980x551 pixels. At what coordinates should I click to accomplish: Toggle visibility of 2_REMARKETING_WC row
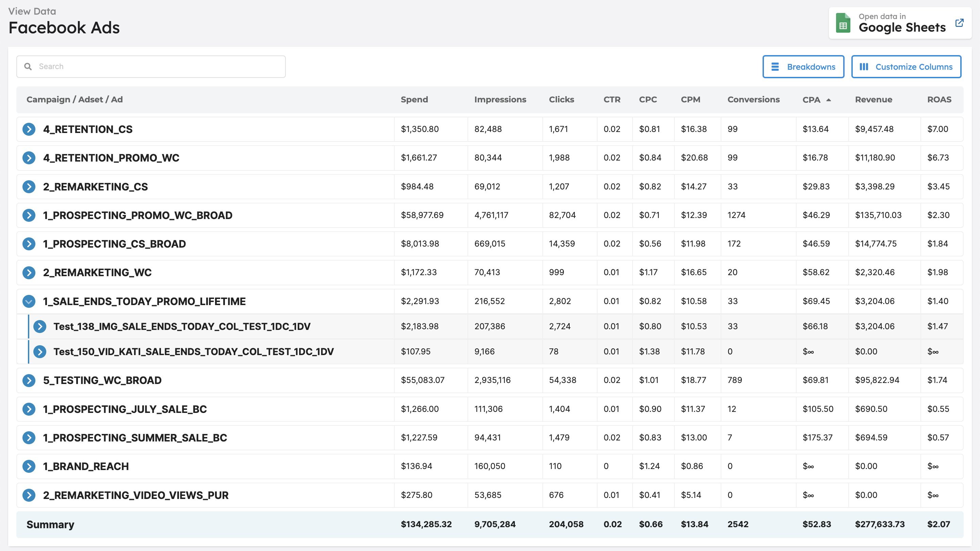click(28, 272)
